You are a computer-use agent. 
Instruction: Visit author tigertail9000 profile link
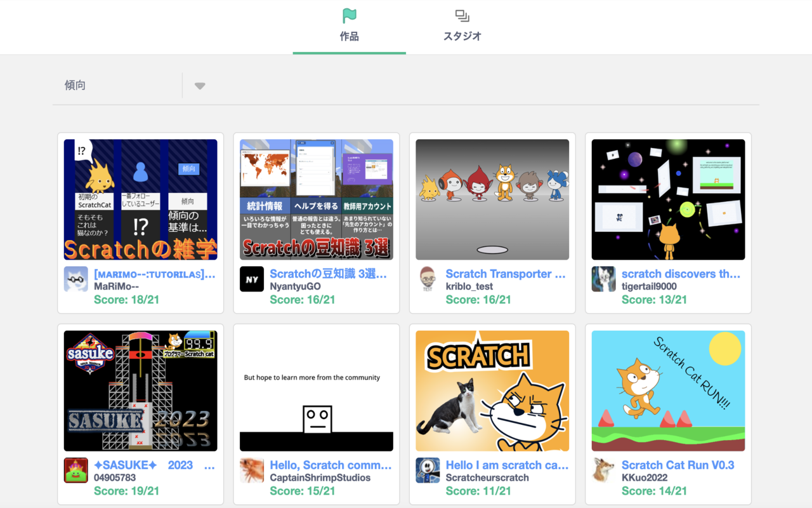(649, 286)
